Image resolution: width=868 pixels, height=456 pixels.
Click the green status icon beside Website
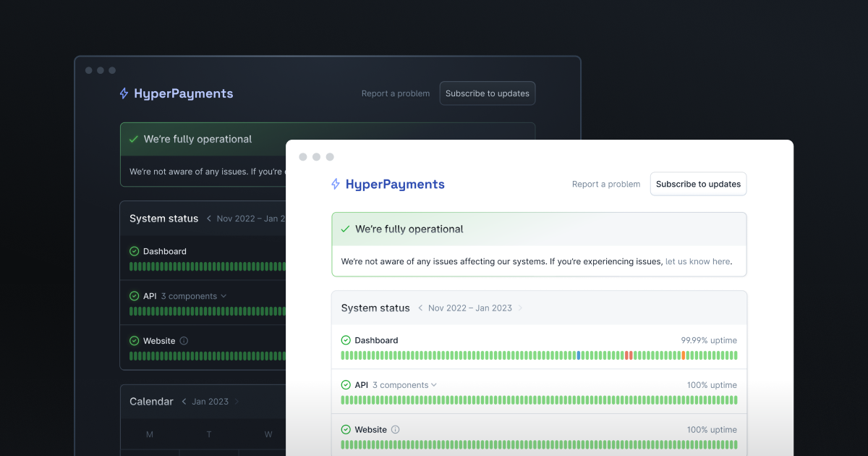pos(346,429)
